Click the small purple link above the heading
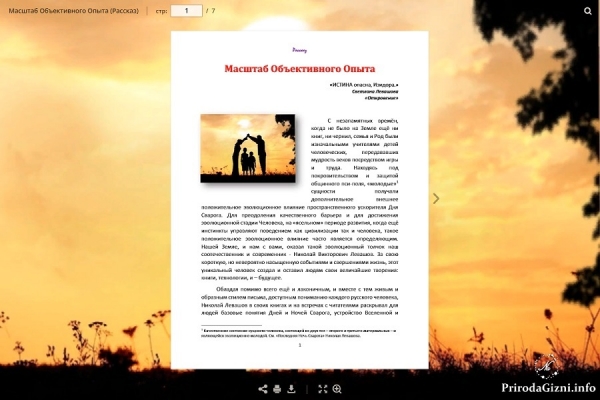 pyautogui.click(x=300, y=50)
